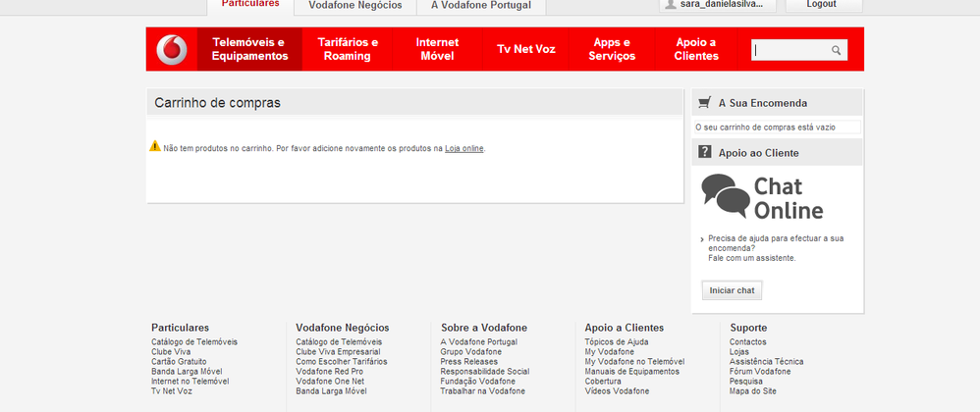Viewport: 980px width, 412px height.
Task: Click the question mark help icon
Action: [704, 152]
